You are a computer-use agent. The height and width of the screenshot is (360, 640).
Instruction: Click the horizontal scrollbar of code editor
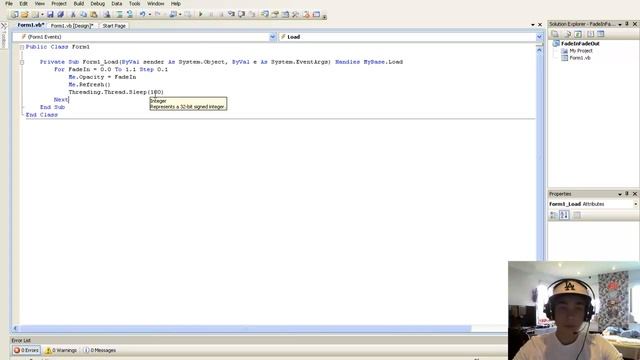(x=245, y=329)
